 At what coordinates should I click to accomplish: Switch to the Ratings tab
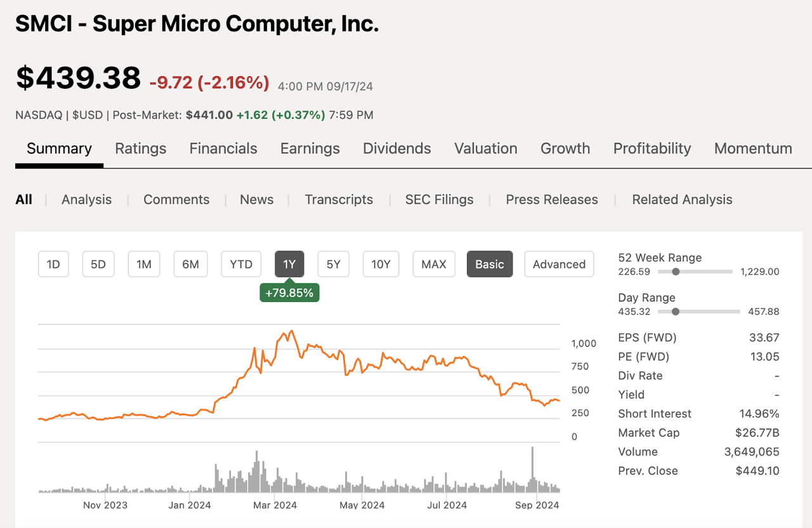(x=140, y=148)
